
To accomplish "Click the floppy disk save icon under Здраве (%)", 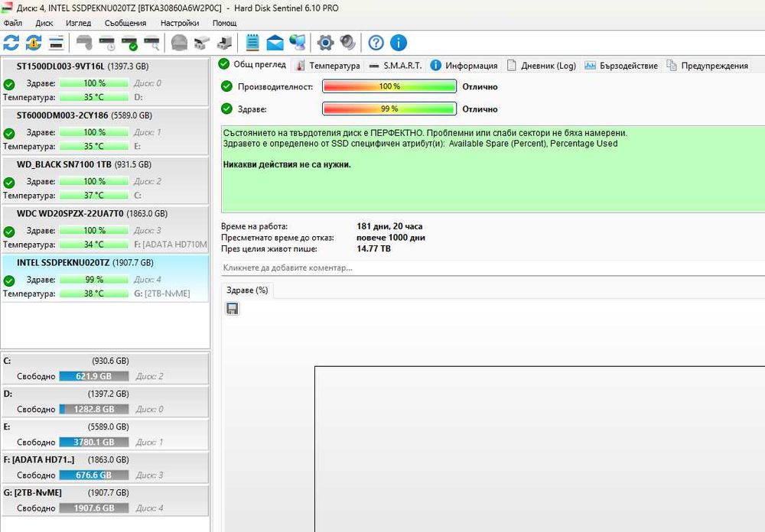I will point(233,309).
